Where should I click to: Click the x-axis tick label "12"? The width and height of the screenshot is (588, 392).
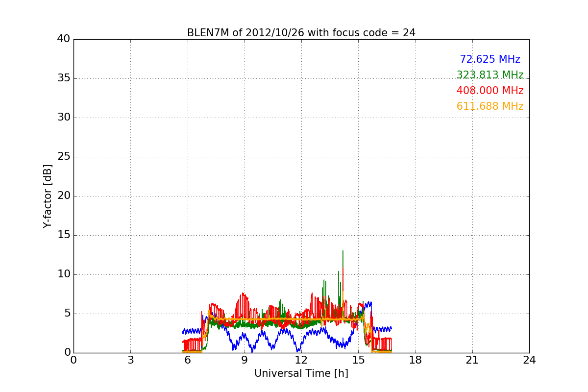301,360
